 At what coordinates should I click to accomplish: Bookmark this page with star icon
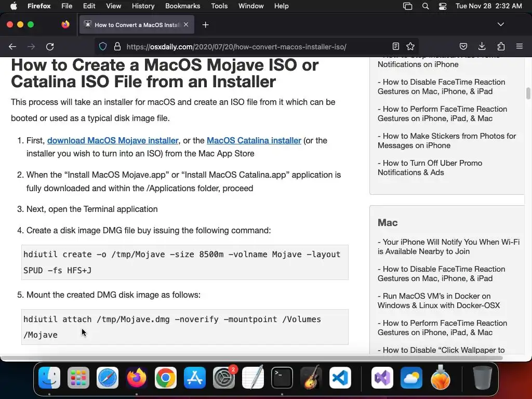point(410,46)
